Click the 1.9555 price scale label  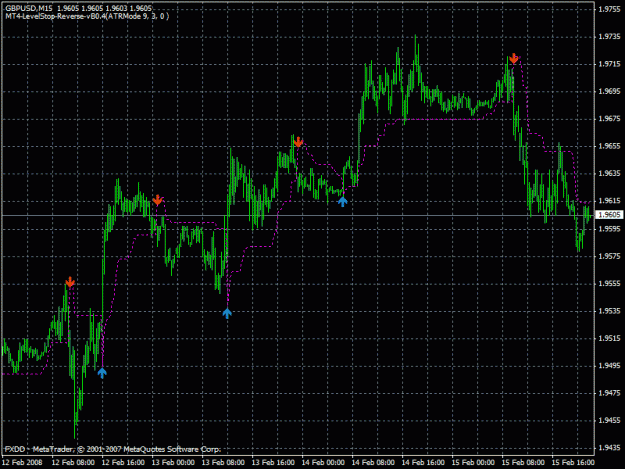click(x=609, y=284)
